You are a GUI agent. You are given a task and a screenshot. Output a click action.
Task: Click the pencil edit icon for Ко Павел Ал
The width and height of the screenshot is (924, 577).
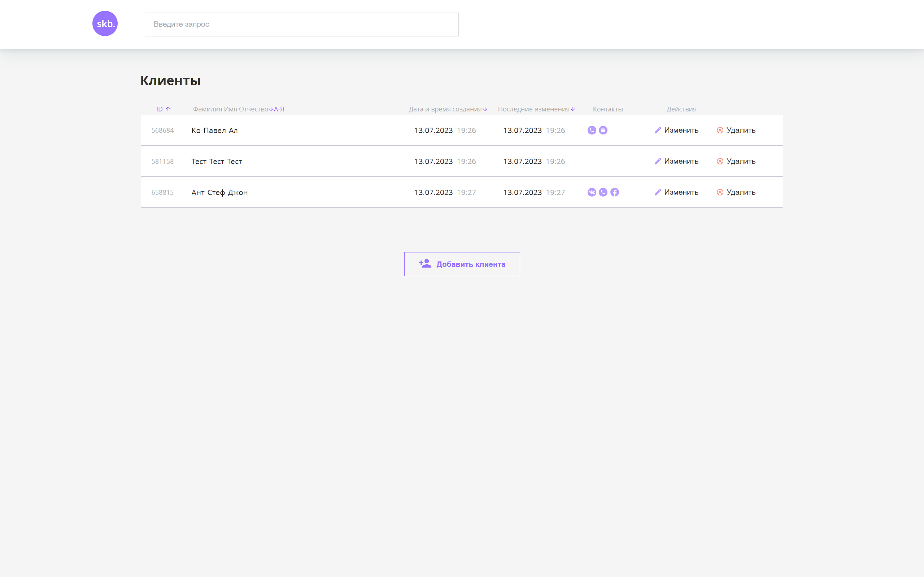(x=658, y=130)
